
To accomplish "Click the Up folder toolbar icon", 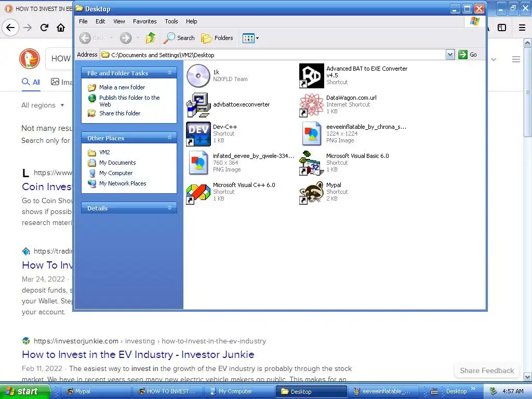I will [151, 38].
